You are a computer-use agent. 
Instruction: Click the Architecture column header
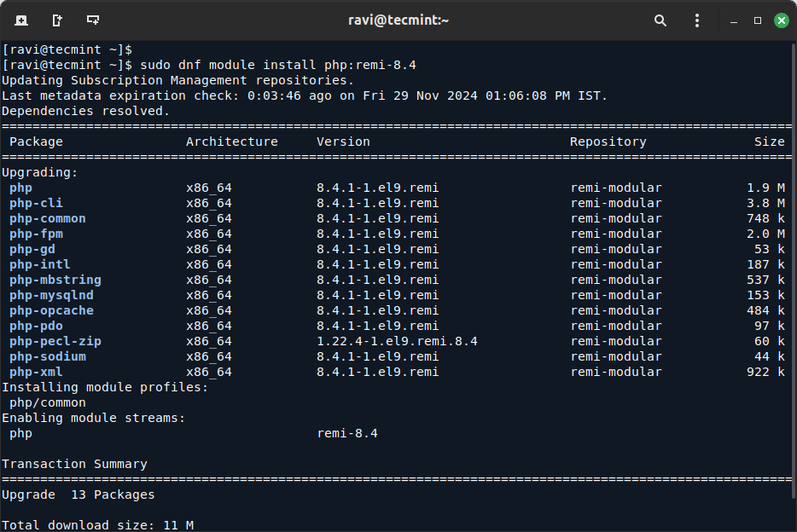pos(232,142)
